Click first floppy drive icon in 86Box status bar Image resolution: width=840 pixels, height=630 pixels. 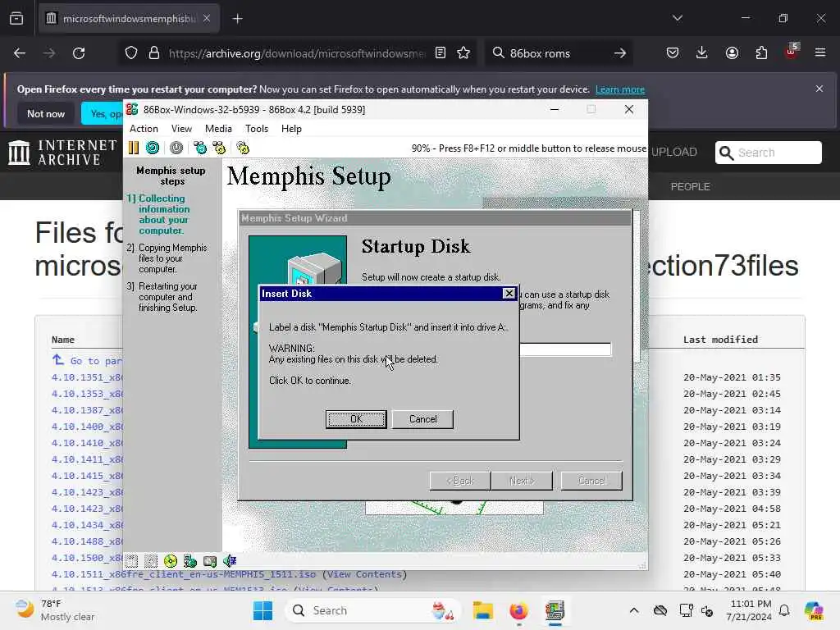click(x=132, y=561)
